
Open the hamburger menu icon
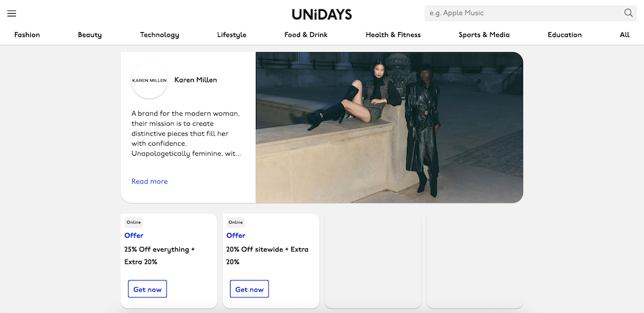(x=11, y=13)
